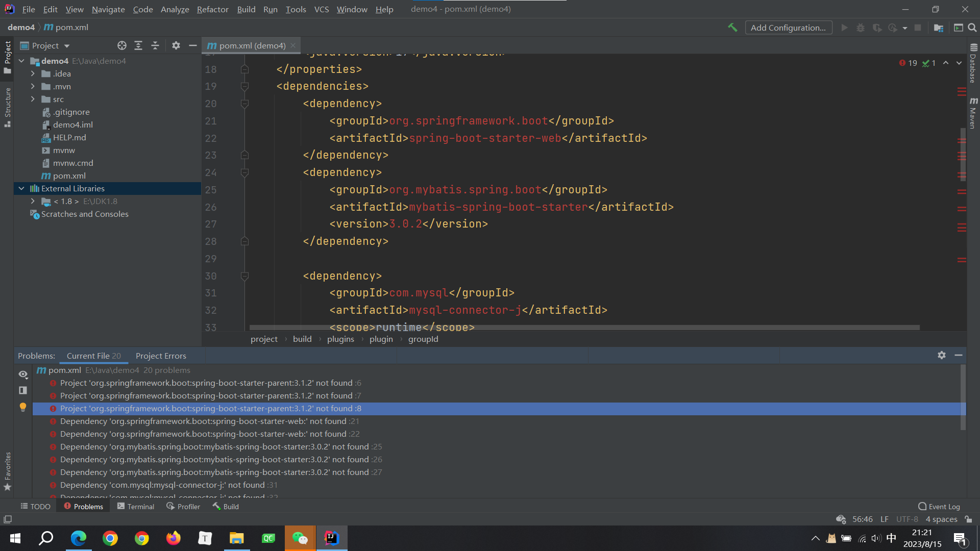Open the Refactor menu
This screenshot has width=980, height=551.
coord(212,9)
